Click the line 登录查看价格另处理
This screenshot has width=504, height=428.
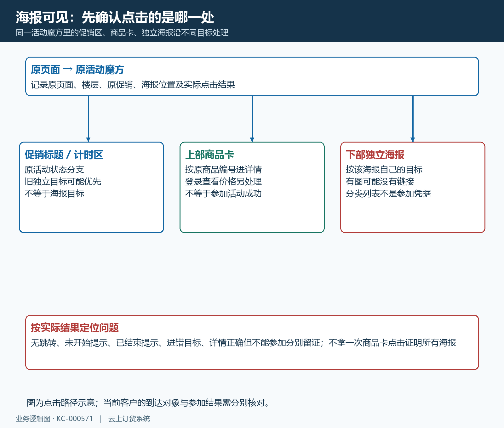pyautogui.click(x=224, y=182)
